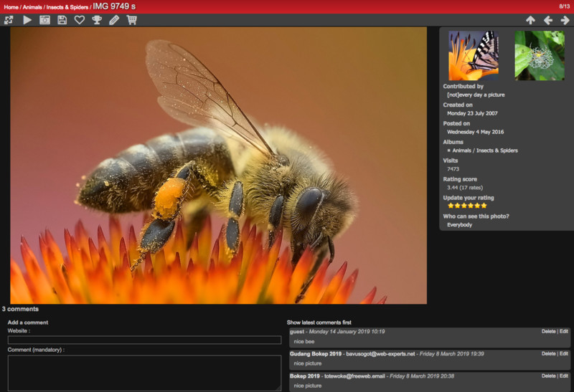
Task: Open the butterfly on orange flower thumbnail
Action: (x=474, y=55)
